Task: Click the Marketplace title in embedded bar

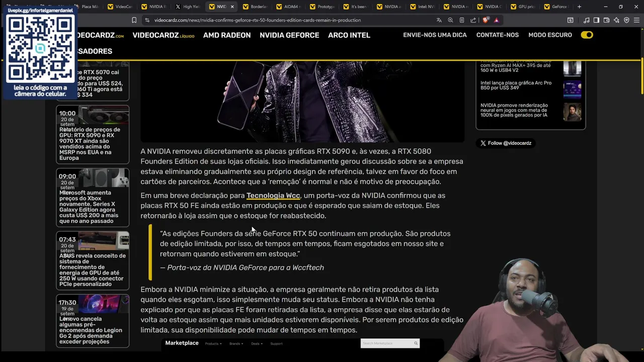Action: tap(182, 343)
